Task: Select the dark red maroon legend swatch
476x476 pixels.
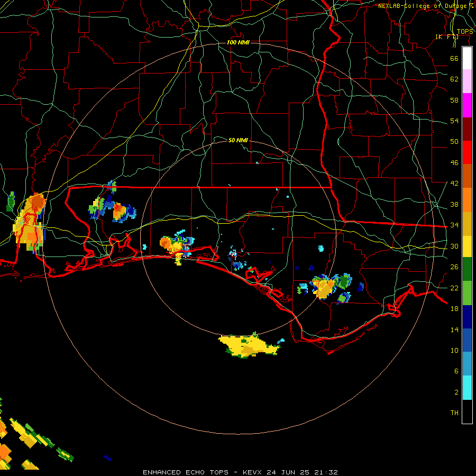Action: coord(467,129)
